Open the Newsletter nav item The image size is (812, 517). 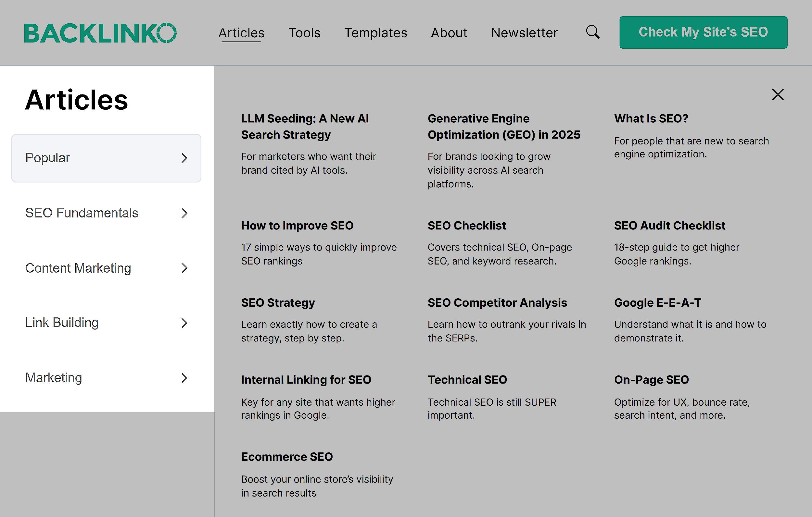[x=524, y=33]
